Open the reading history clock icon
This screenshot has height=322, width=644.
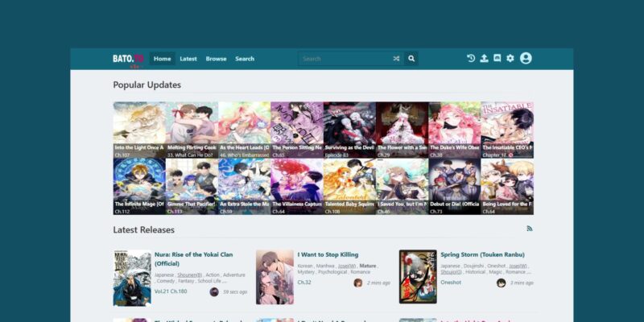click(x=471, y=58)
